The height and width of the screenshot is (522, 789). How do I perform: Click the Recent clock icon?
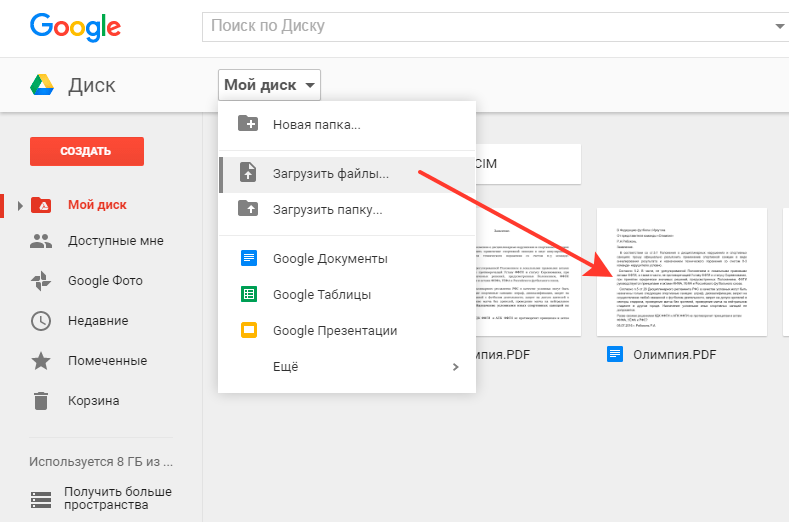click(x=41, y=321)
